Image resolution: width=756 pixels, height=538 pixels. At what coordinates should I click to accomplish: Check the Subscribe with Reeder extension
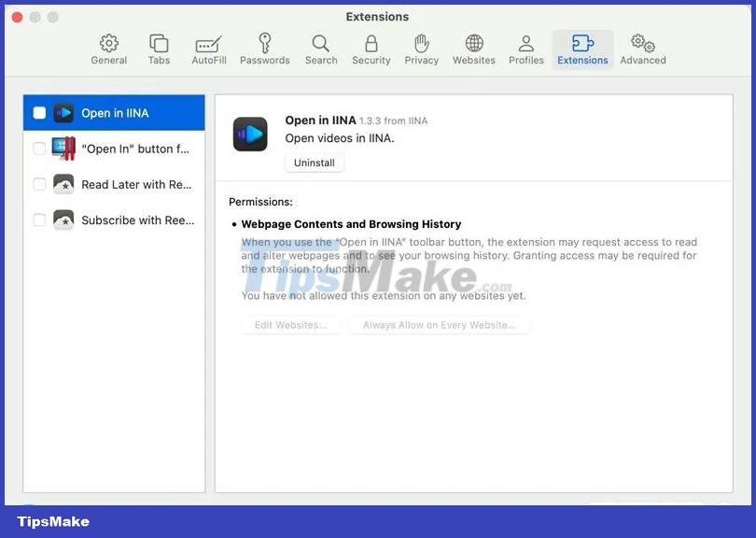click(x=39, y=220)
